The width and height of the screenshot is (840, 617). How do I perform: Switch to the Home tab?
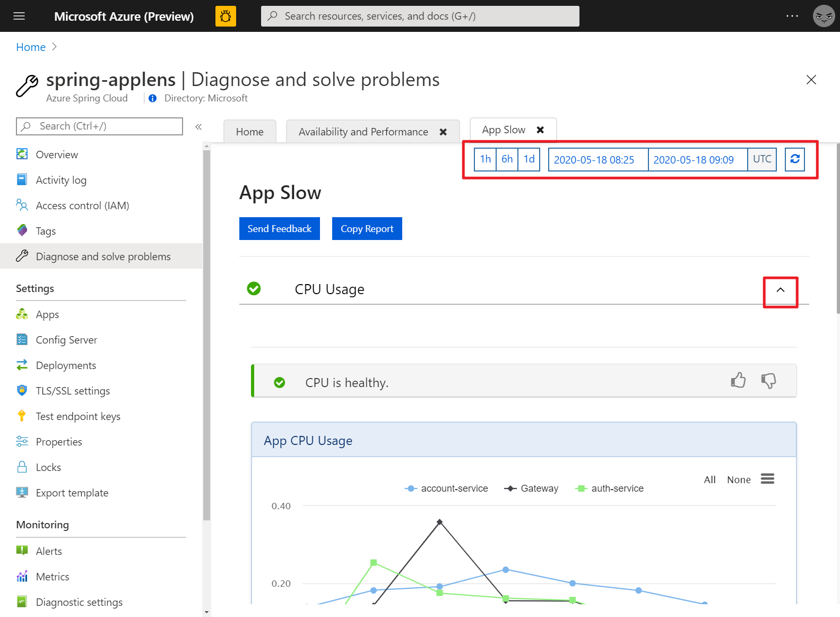point(250,132)
